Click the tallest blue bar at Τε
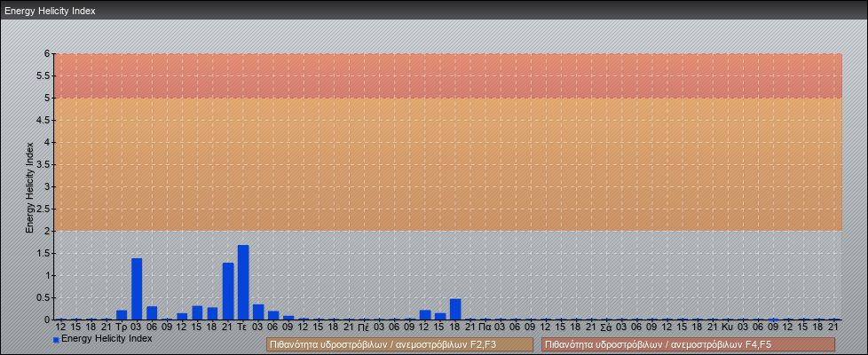The width and height of the screenshot is (868, 355). tap(243, 282)
